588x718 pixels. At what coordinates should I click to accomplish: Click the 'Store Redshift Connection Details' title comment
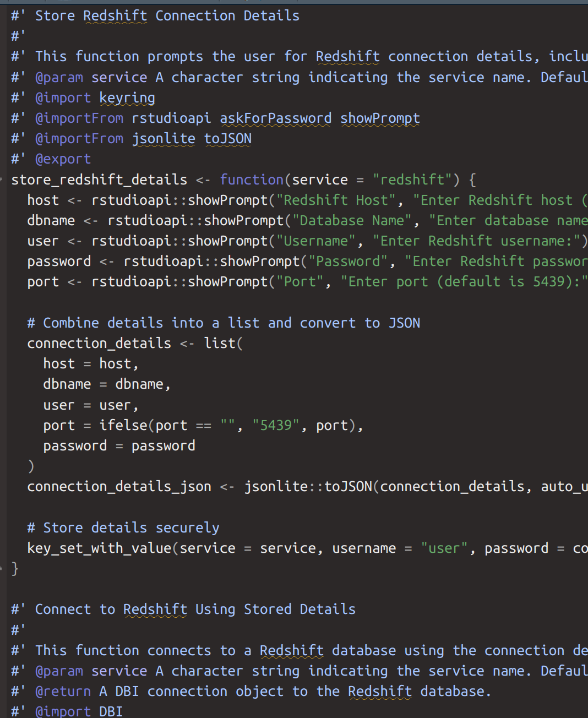[167, 16]
